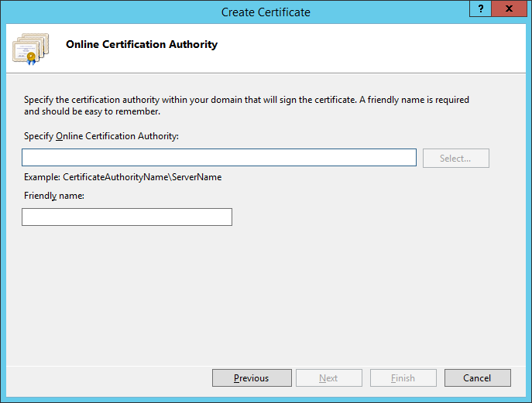The height and width of the screenshot is (403, 532).
Task: Focus the Friendly name text box
Action: (127, 217)
